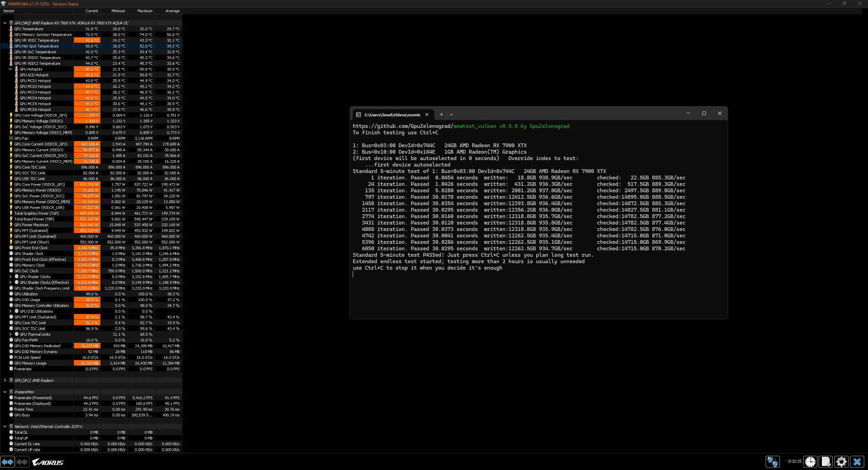Collapse the PresentMon sensor group
Viewport: 868px width, 470px height.
click(5, 392)
